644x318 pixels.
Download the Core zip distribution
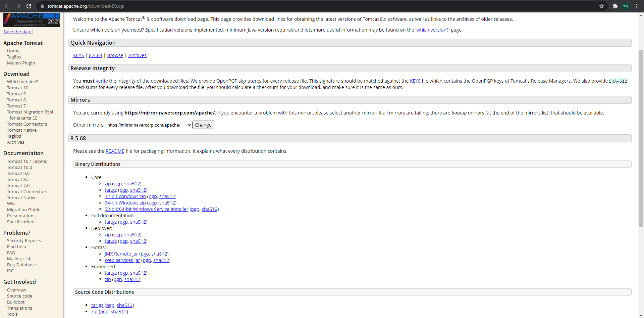(108, 184)
